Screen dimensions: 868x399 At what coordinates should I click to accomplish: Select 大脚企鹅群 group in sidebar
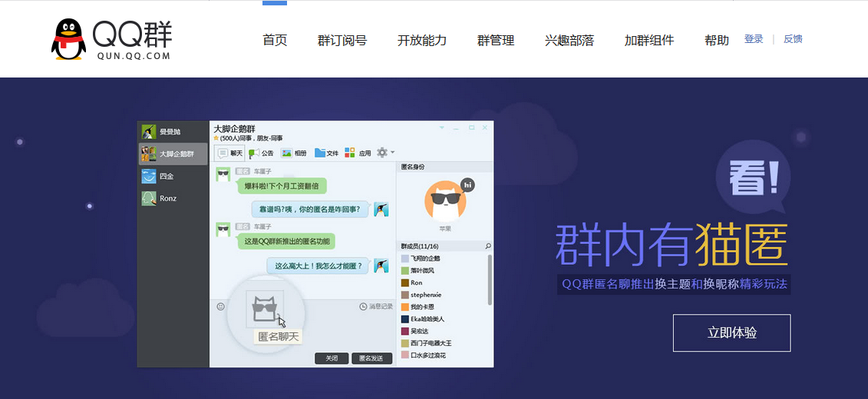click(173, 153)
